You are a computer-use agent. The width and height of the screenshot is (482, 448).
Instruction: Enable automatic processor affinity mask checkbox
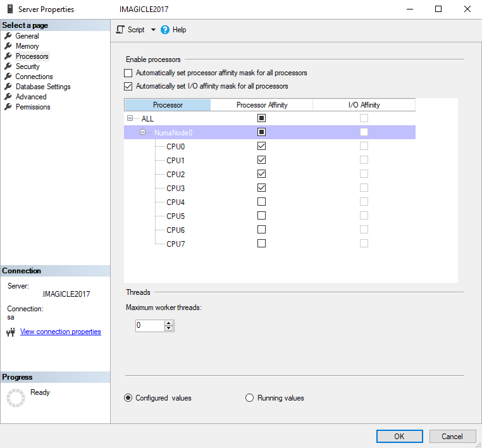point(129,73)
